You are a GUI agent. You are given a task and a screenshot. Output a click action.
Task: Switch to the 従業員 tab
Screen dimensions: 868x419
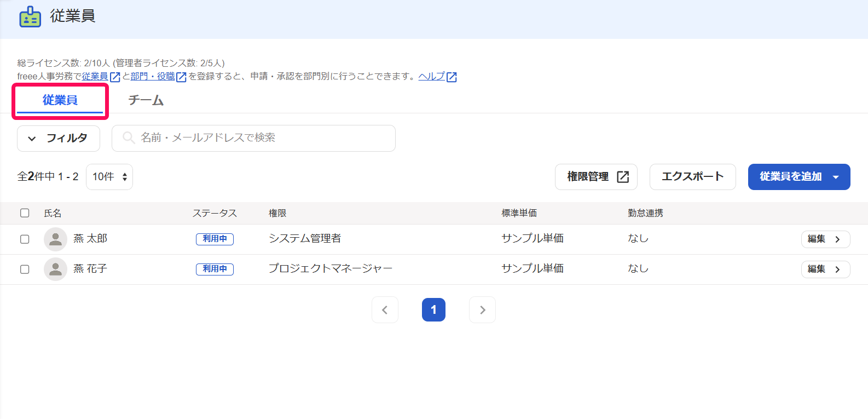click(60, 101)
